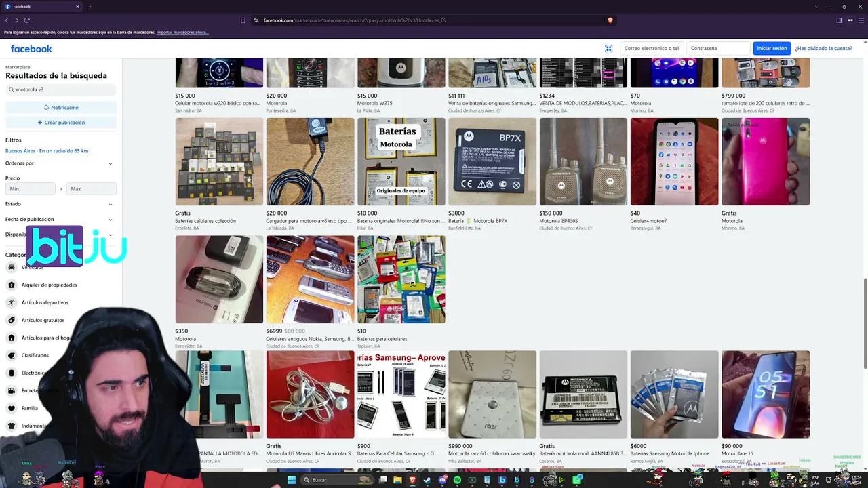Click the browser back arrow
The width and height of the screenshot is (868, 488).
click(x=7, y=20)
